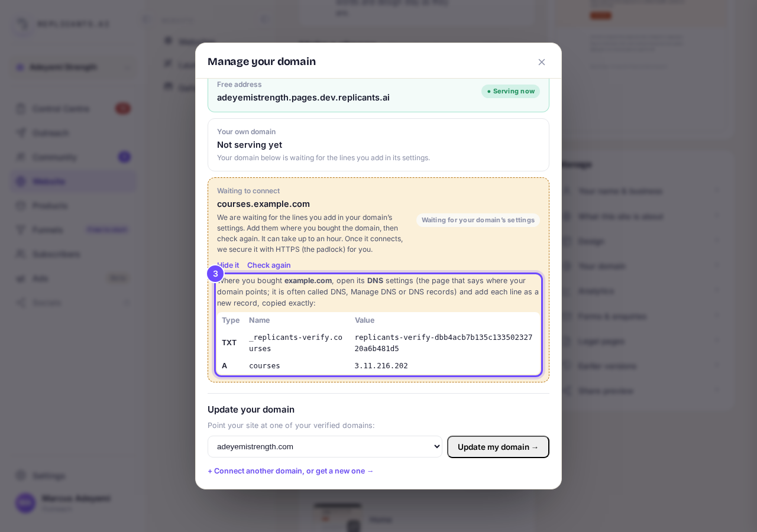Screen dimensions: 757x532
Task: Click Connect another domain link
Action: [290, 471]
